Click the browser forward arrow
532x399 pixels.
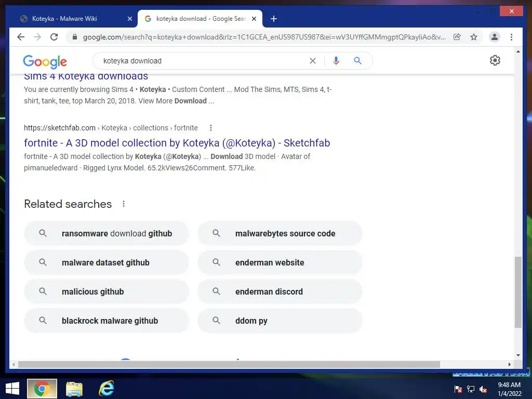pyautogui.click(x=37, y=37)
